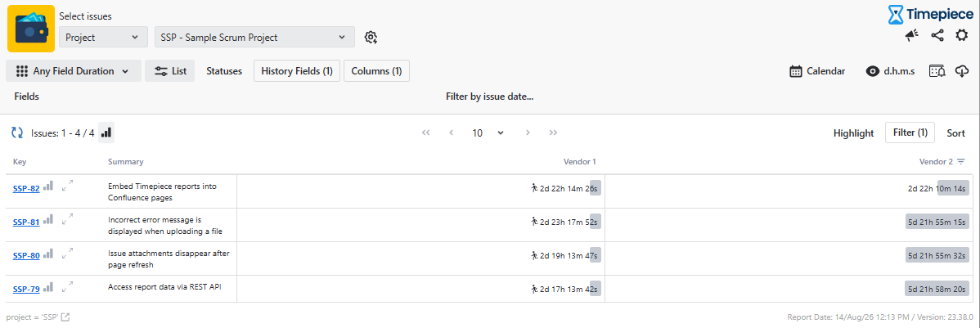
Task: Expand the SSP-80 row details
Action: pyautogui.click(x=68, y=253)
